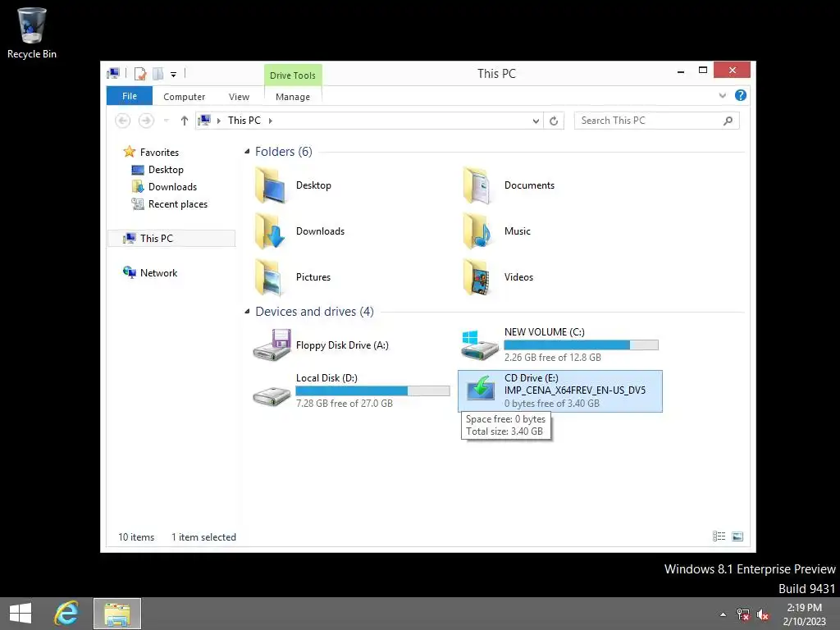Viewport: 840px width, 630px height.
Task: Open the Recycle Bin desktop icon
Action: click(32, 33)
